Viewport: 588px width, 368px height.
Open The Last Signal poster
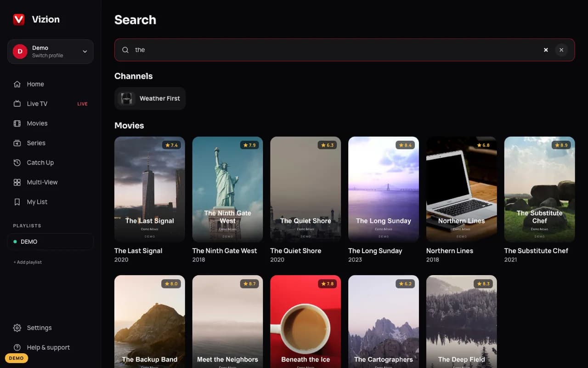click(150, 190)
